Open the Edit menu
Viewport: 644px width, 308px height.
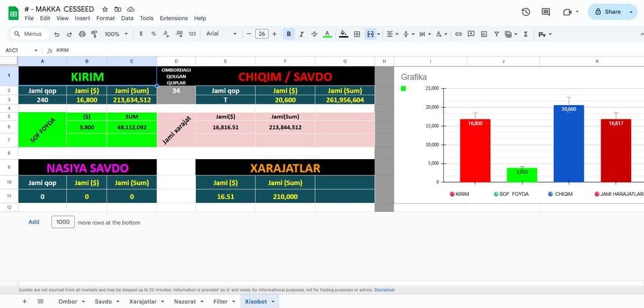(45, 18)
